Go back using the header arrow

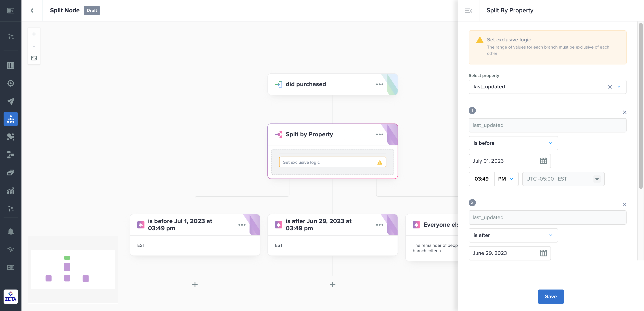32,11
